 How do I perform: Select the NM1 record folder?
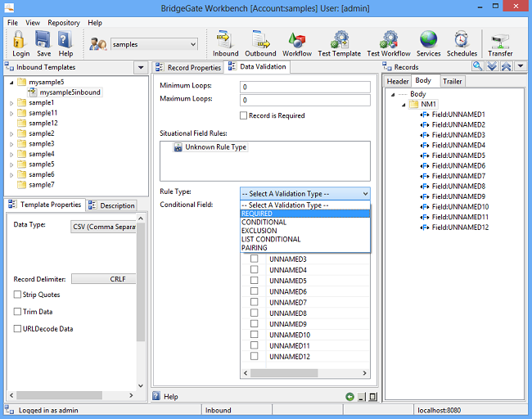click(x=423, y=104)
